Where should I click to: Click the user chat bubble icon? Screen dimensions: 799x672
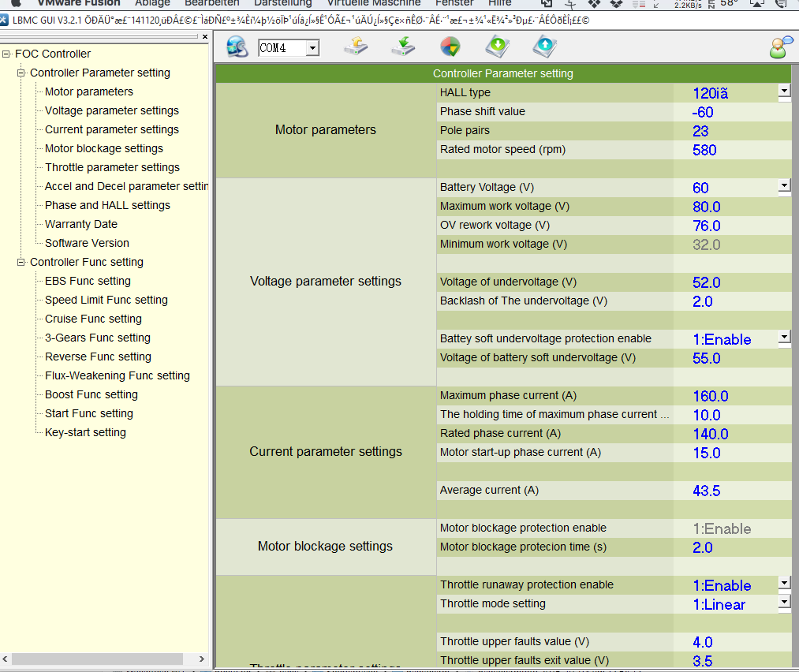click(x=781, y=47)
